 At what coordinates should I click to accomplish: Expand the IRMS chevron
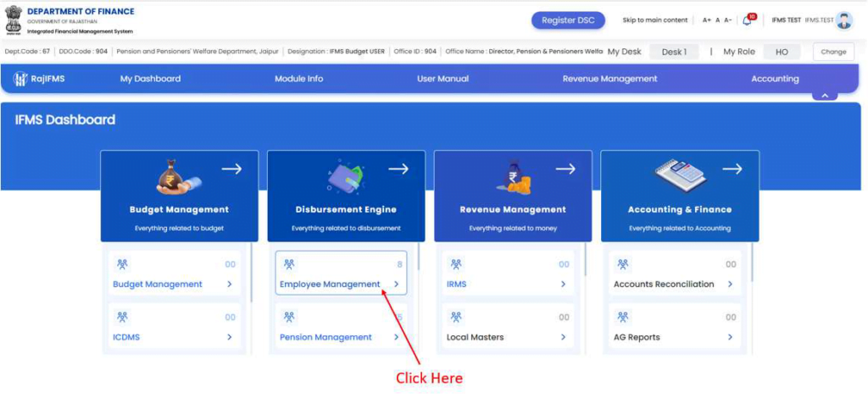point(563,285)
